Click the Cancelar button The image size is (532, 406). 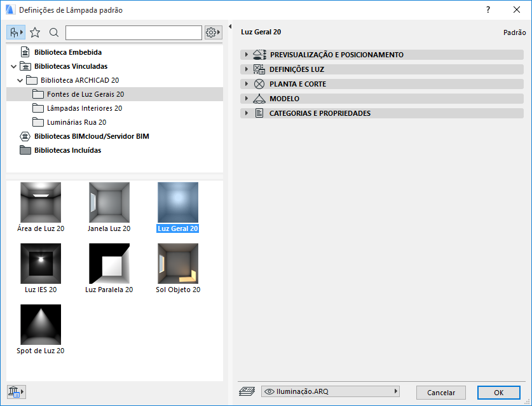coord(440,393)
